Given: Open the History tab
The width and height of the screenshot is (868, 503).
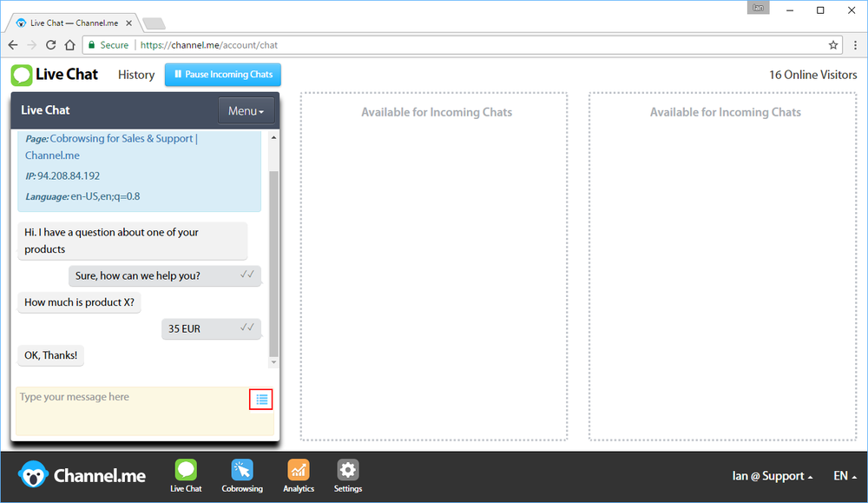Looking at the screenshot, I should pos(136,75).
